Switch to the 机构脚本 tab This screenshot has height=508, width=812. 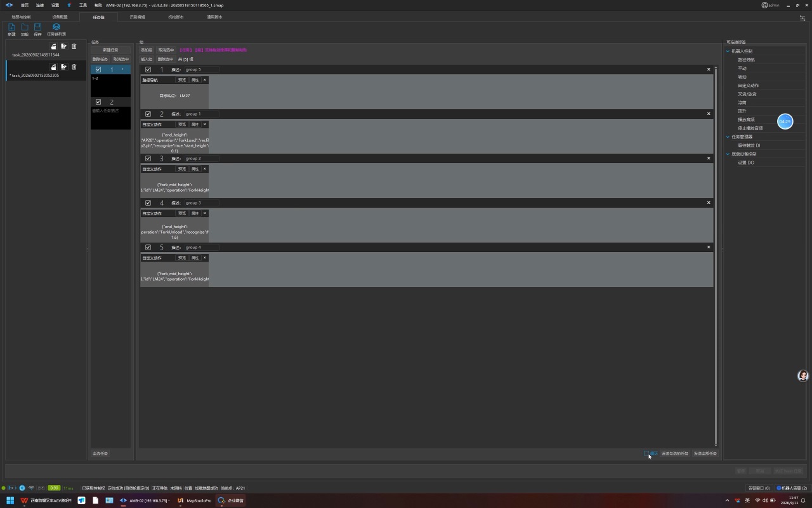pyautogui.click(x=176, y=17)
